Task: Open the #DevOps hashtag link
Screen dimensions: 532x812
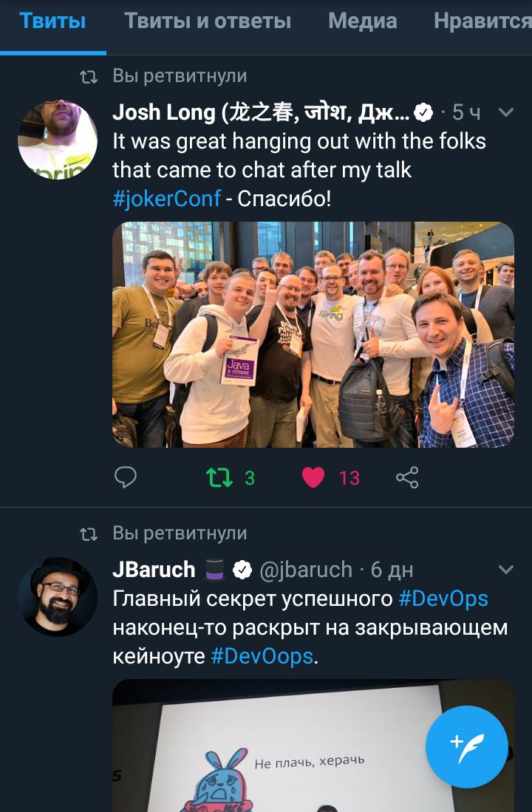Action: pos(443,598)
